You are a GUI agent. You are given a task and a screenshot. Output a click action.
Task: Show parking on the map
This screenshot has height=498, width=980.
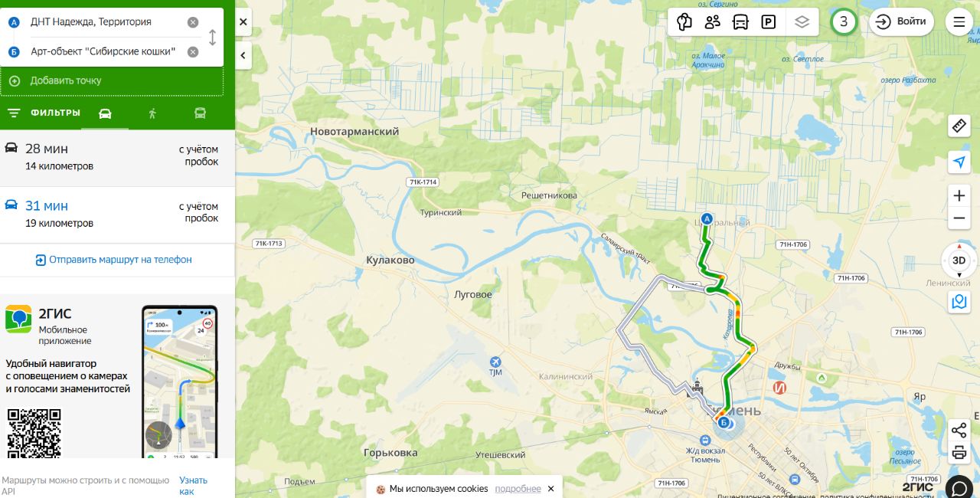point(769,22)
